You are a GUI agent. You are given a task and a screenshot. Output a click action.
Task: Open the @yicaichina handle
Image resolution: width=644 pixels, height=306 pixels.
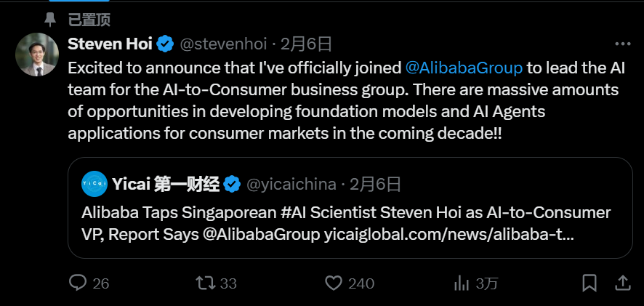(291, 185)
